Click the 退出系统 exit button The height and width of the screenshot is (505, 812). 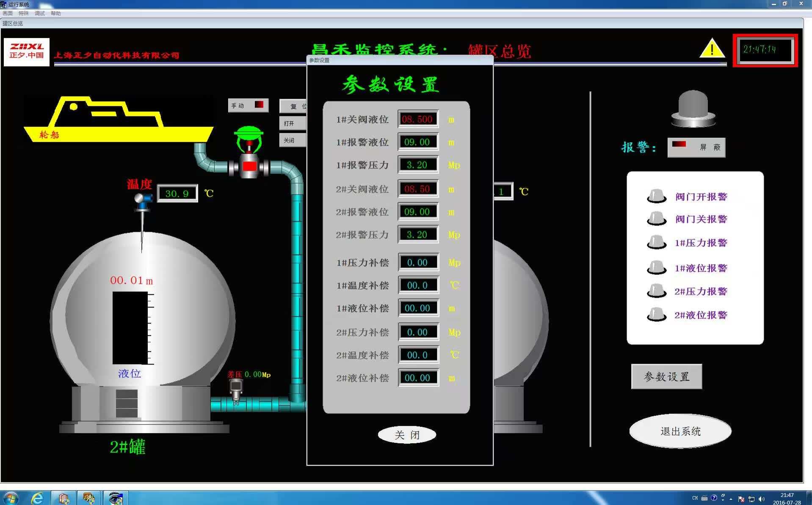coord(680,431)
